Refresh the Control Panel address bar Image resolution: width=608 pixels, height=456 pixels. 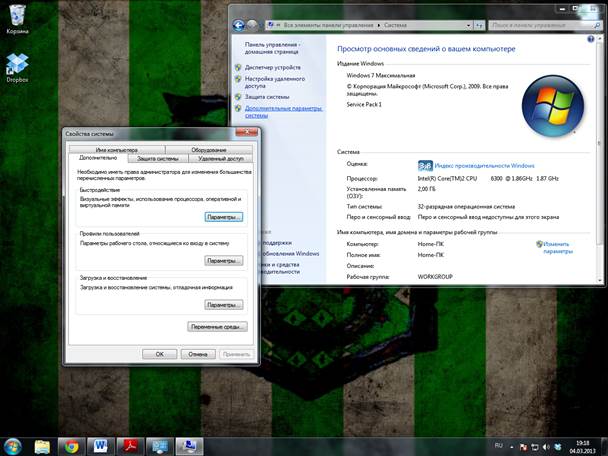tap(480, 26)
